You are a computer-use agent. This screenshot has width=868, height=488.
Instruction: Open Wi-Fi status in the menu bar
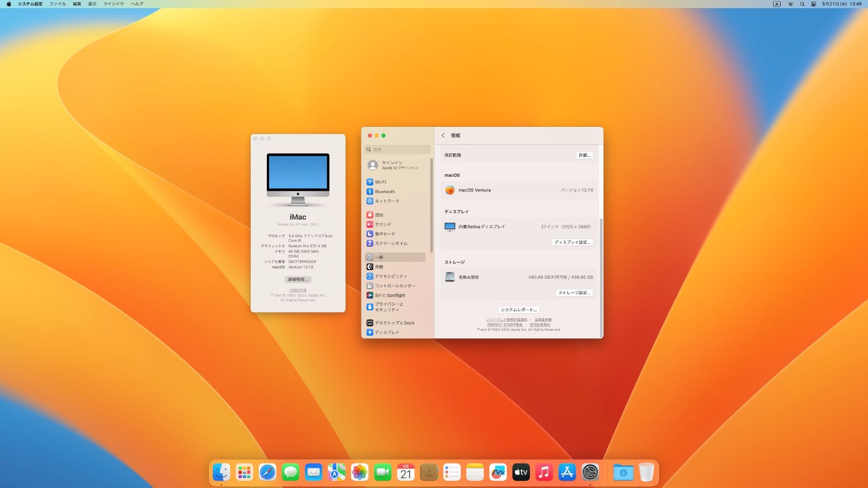[790, 4]
